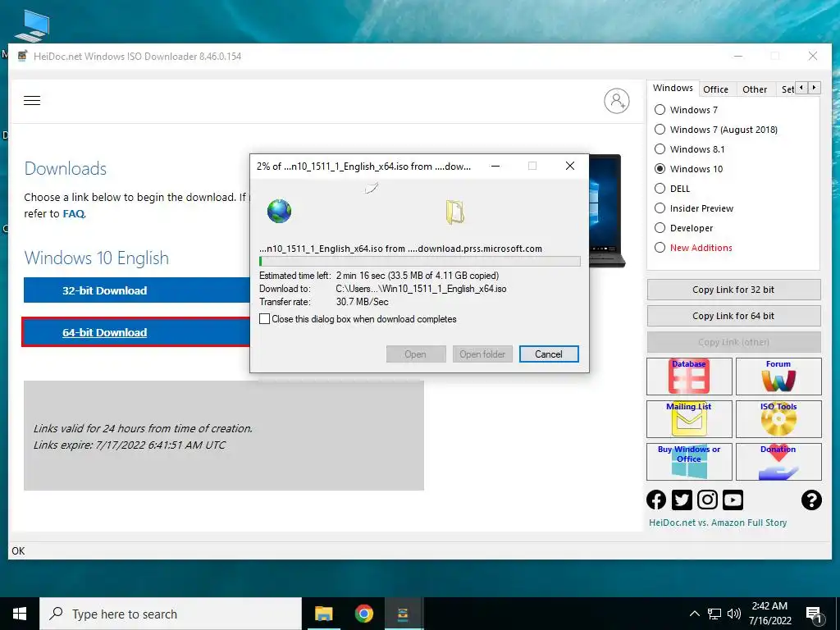Viewport: 840px width, 630px height.
Task: Open the hamburger menu
Action: [x=32, y=100]
